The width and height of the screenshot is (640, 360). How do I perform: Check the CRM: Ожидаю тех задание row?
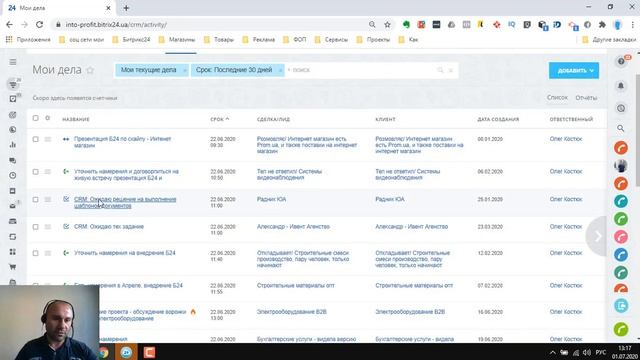point(36,227)
